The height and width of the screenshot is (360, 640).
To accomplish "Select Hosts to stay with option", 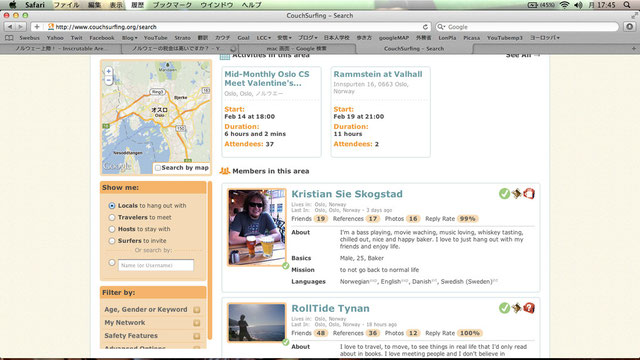I will tap(112, 229).
